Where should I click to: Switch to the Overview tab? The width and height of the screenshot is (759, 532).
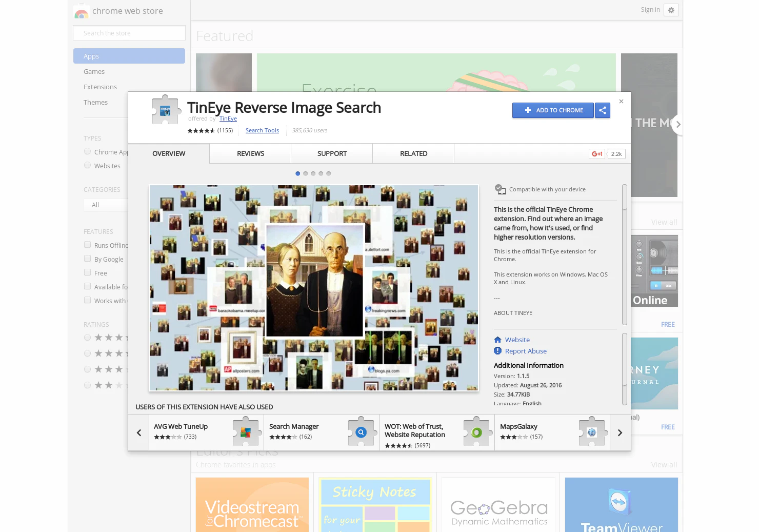pos(169,153)
